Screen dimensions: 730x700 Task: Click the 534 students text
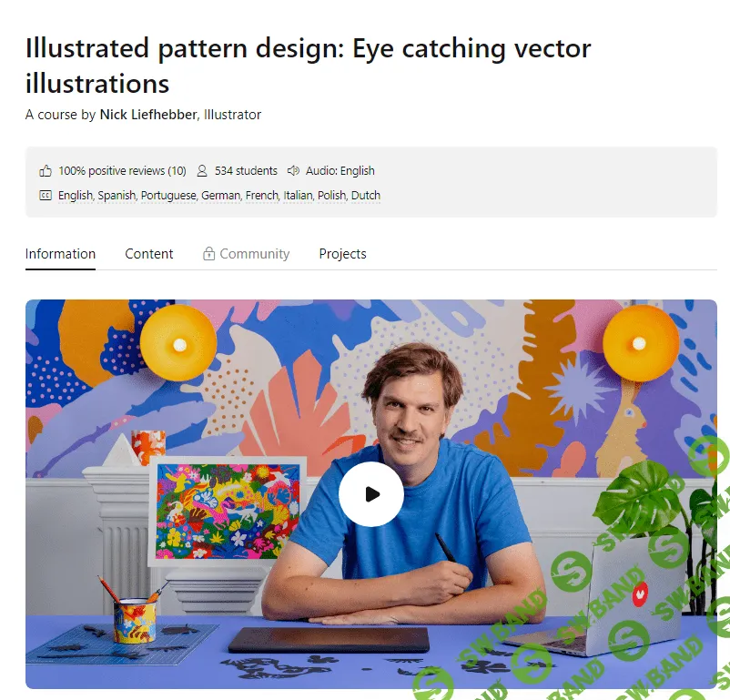[x=246, y=171]
